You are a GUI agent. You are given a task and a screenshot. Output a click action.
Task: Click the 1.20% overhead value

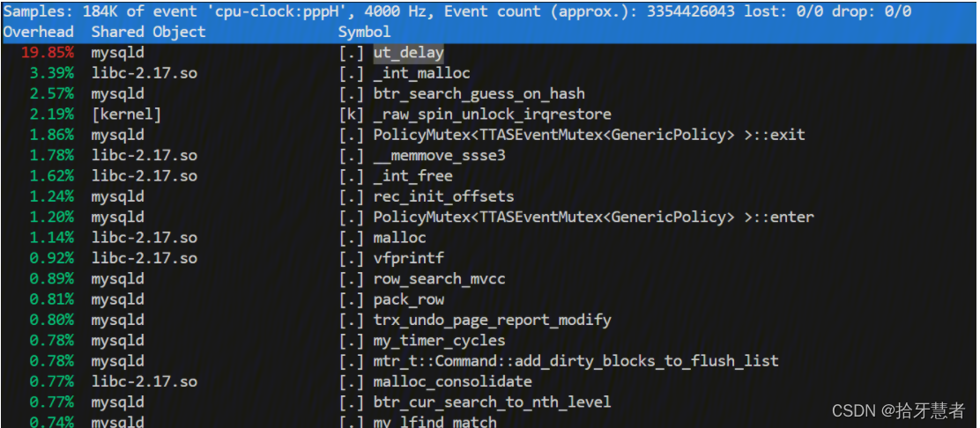pos(51,218)
